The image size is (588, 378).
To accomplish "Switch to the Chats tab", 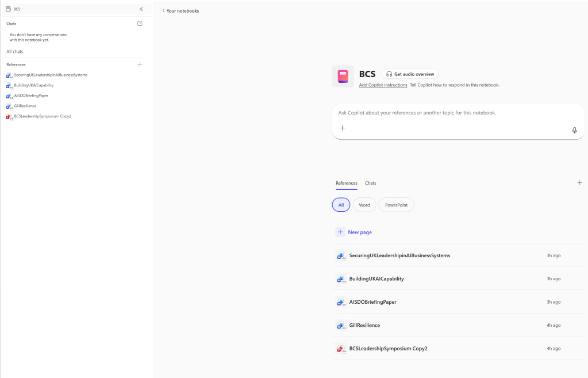I will (371, 183).
